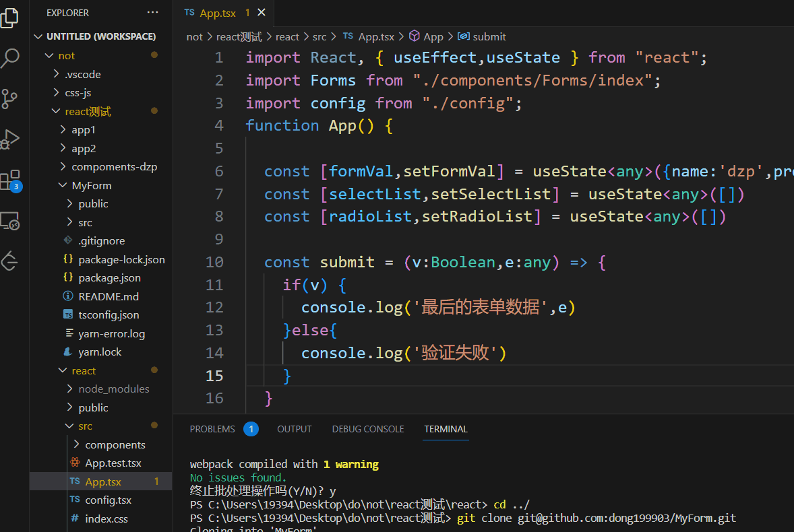The width and height of the screenshot is (794, 532).
Task: Expand the public folder under react
Action: [x=70, y=407]
